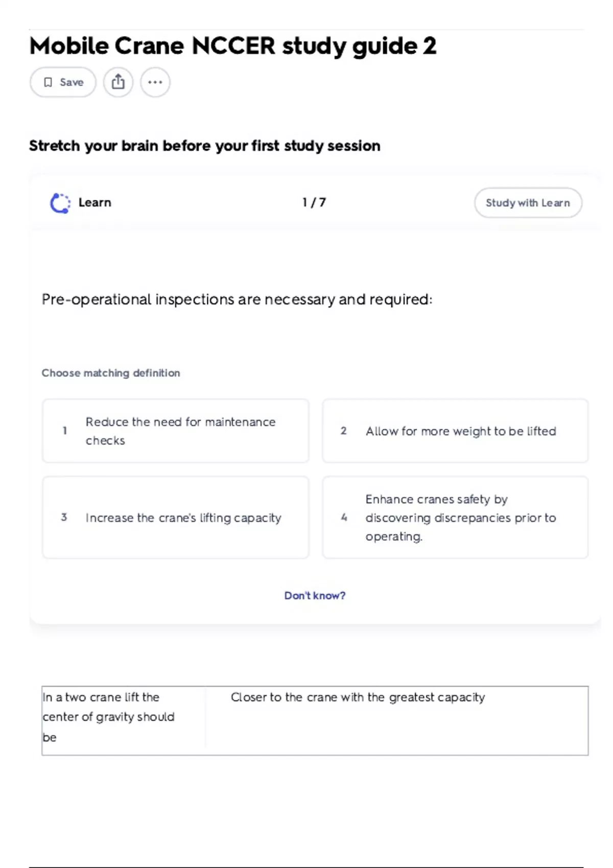Click the 'Mobile Crane NCCER study guide 2' title

pos(233,46)
